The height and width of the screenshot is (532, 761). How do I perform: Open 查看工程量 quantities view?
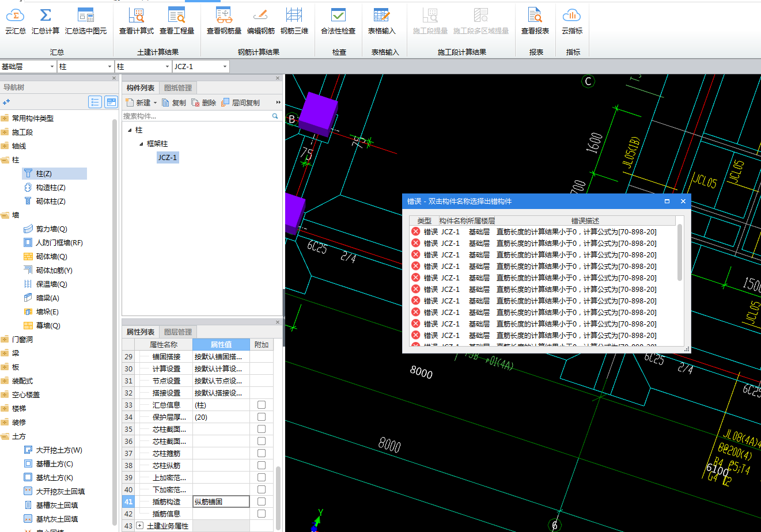coord(177,21)
